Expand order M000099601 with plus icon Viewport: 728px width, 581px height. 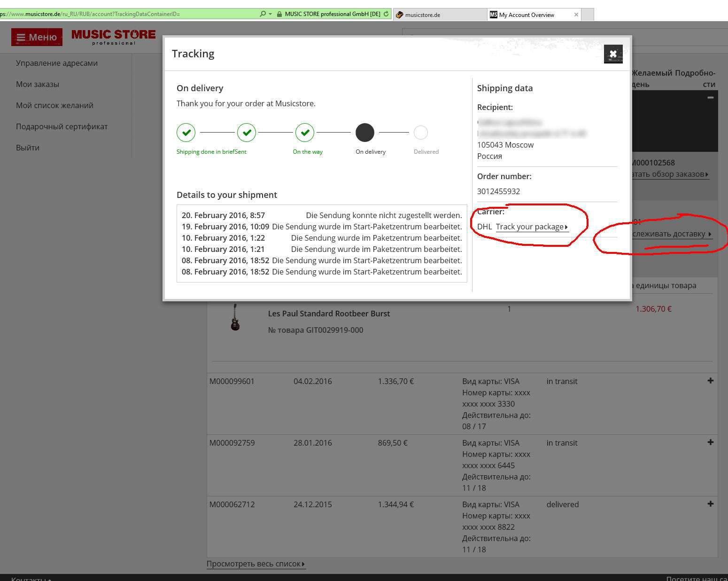710,381
